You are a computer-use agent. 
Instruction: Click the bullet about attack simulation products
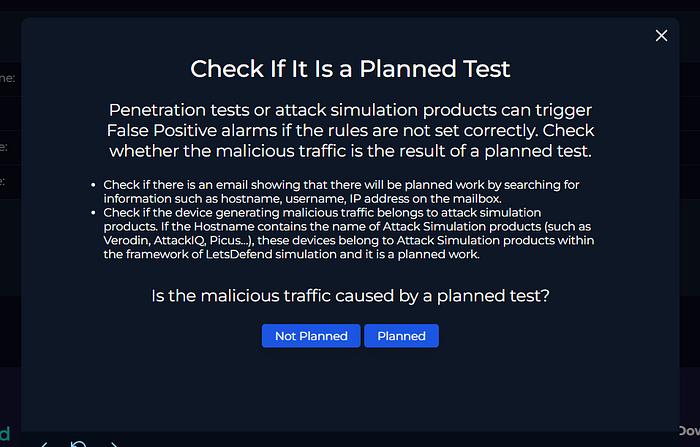(349, 233)
